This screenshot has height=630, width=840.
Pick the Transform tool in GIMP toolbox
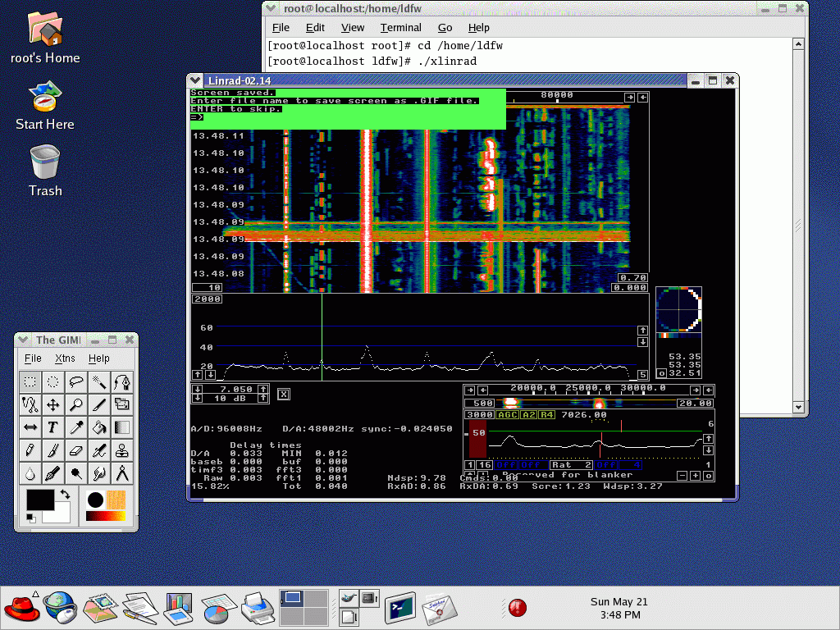[x=122, y=404]
